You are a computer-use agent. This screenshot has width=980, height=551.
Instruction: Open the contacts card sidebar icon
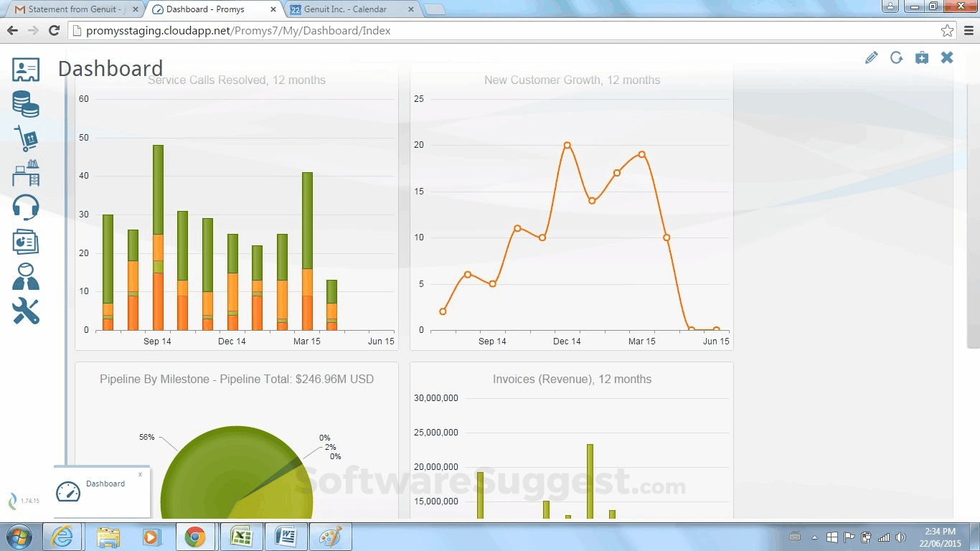click(x=26, y=70)
